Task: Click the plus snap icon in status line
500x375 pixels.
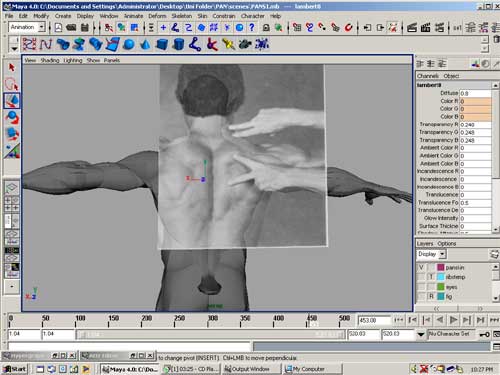Action: [163, 27]
